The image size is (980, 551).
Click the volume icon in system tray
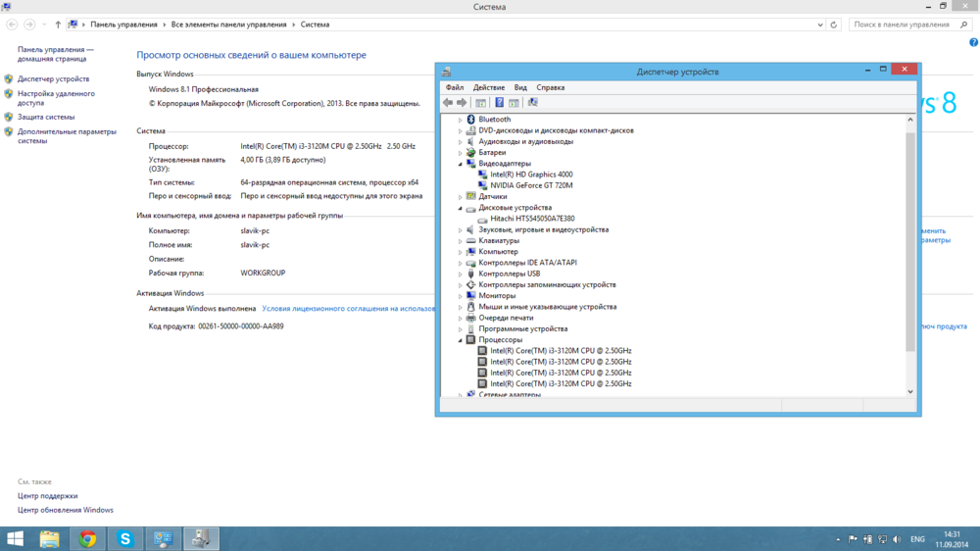coord(898,539)
